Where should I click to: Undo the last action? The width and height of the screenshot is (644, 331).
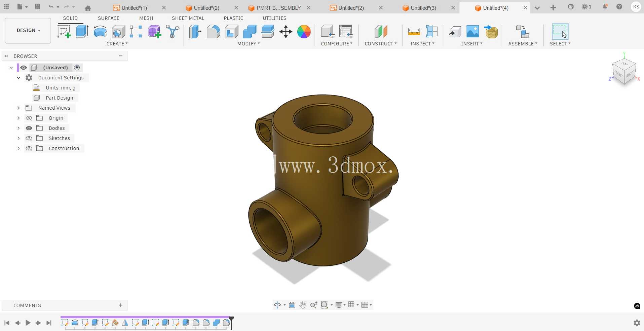pos(51,7)
